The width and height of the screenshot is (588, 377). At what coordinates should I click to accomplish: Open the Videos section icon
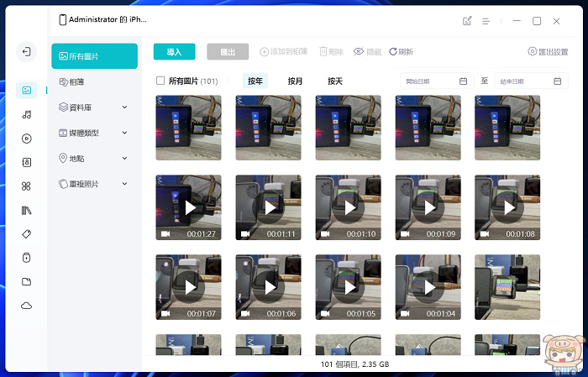pos(27,139)
